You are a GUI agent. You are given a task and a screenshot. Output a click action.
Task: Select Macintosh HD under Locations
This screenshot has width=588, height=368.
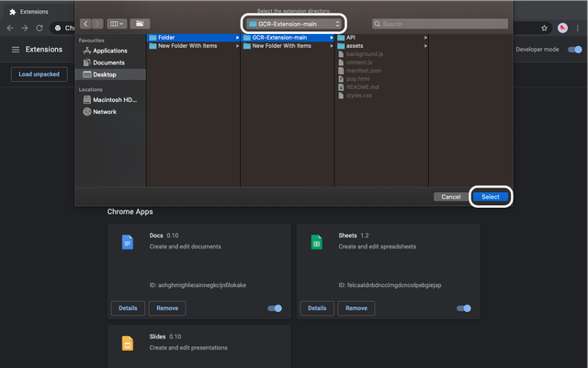(110, 99)
